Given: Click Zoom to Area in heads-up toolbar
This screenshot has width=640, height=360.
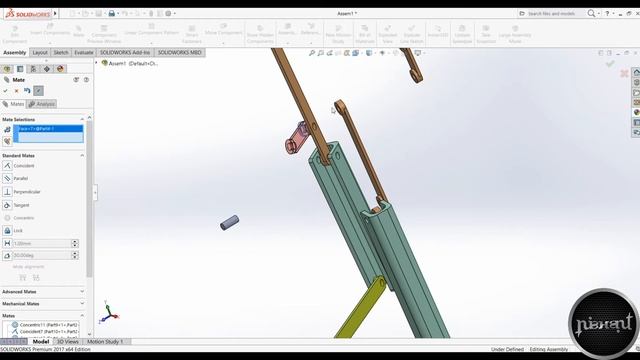Looking at the screenshot, I should pyautogui.click(x=321, y=53).
